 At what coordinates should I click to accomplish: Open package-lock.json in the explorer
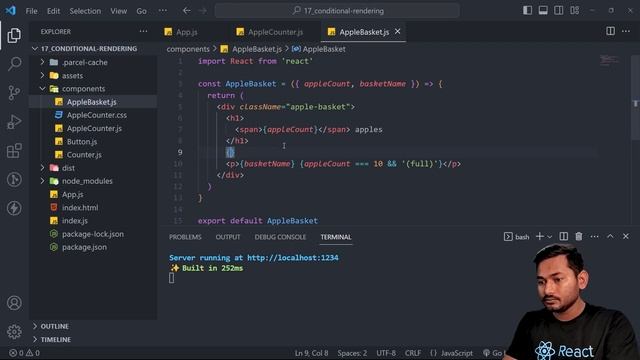[x=93, y=234]
